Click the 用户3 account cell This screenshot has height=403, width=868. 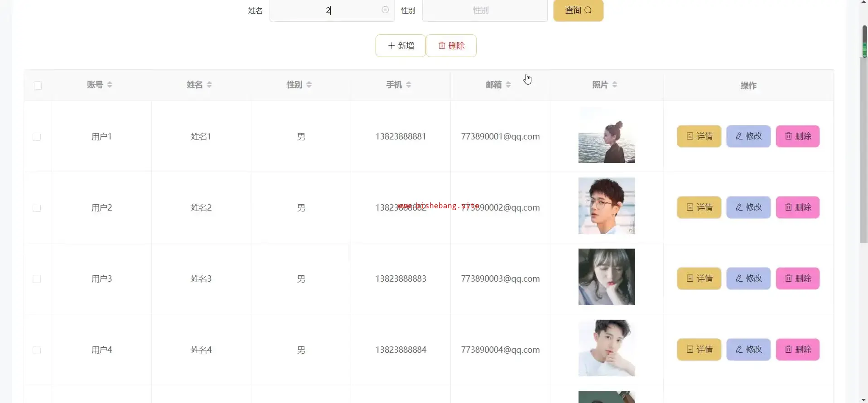pyautogui.click(x=101, y=279)
